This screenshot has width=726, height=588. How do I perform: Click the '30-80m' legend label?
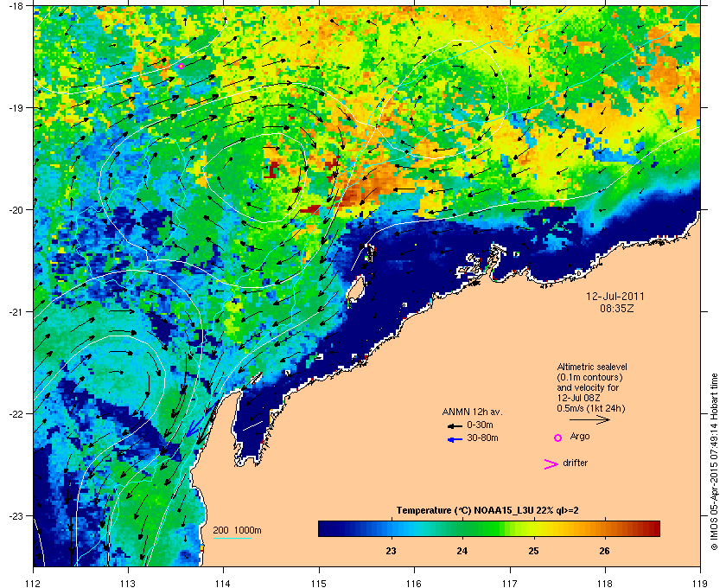(482, 438)
